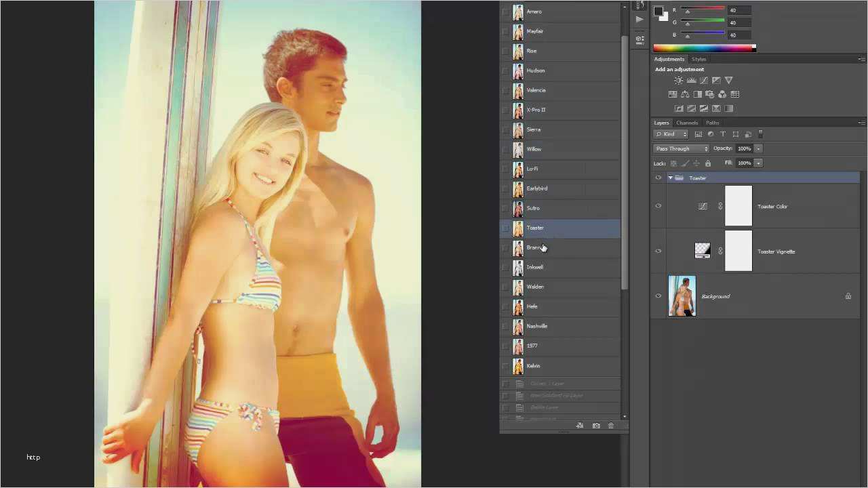Open the Styles tab
The width and height of the screenshot is (868, 488).
pyautogui.click(x=698, y=59)
